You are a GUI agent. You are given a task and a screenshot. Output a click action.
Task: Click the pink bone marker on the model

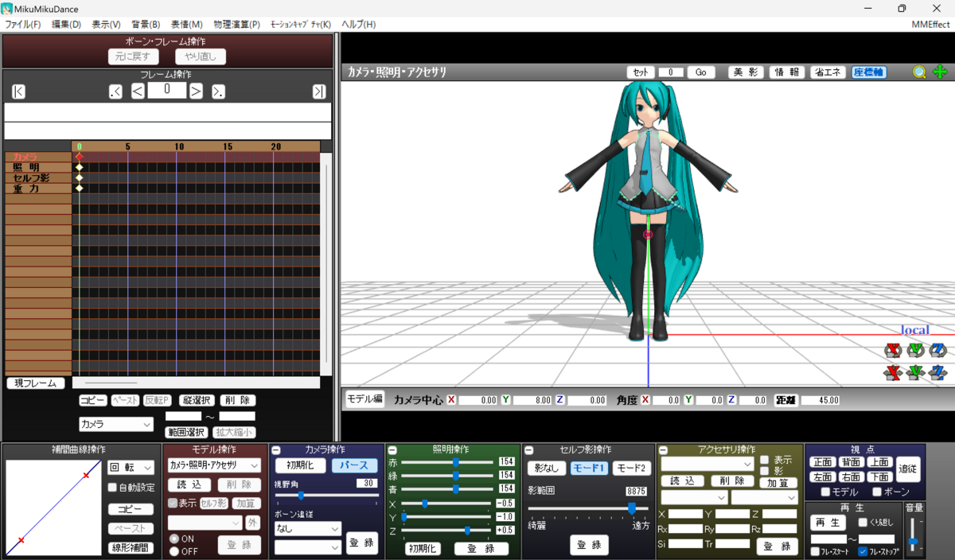[x=648, y=235]
